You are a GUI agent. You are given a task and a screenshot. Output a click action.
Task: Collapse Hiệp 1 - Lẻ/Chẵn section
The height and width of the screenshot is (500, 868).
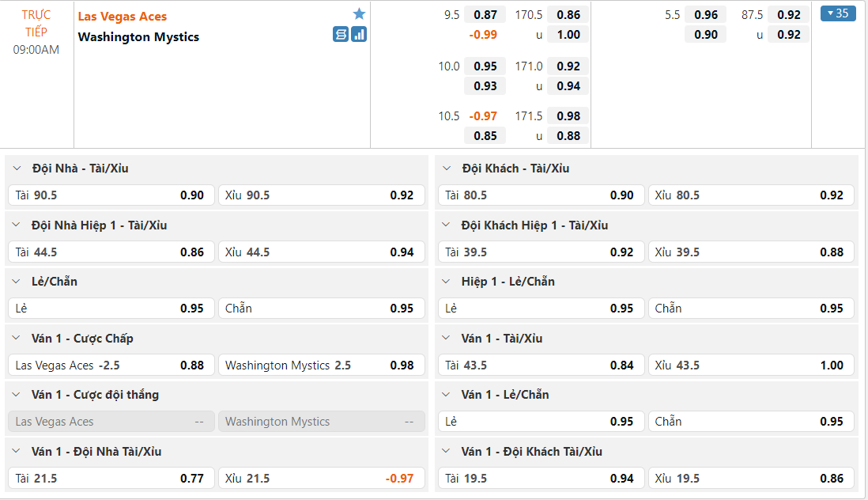447,282
